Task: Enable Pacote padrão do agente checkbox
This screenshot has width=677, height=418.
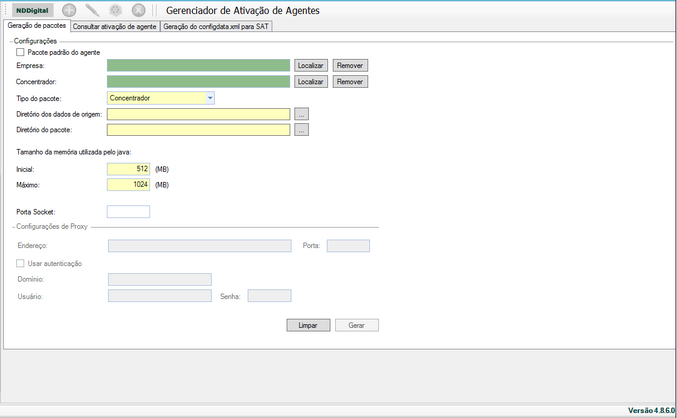Action: click(x=20, y=52)
